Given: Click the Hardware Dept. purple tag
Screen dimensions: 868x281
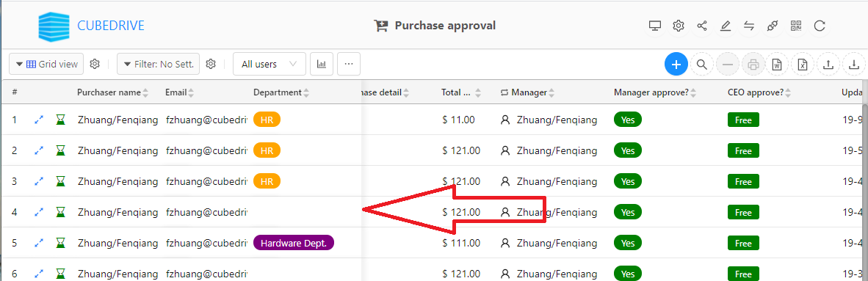Looking at the screenshot, I should point(294,243).
